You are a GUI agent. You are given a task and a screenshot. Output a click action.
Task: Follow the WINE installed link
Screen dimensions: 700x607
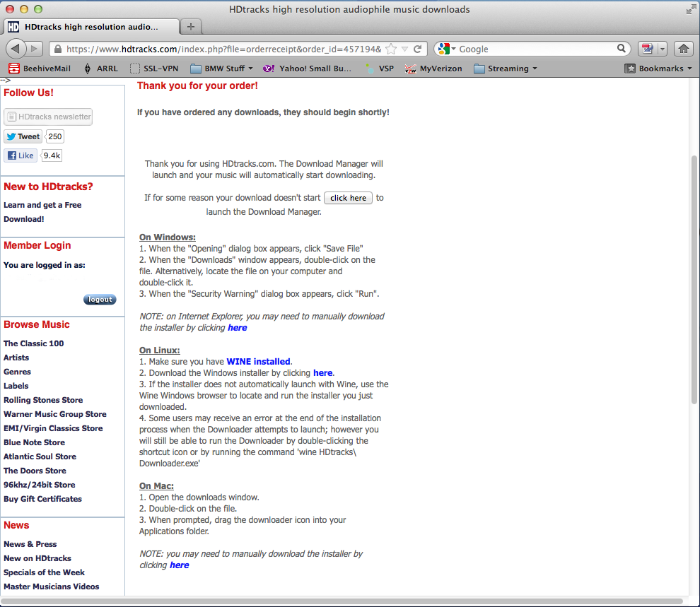point(258,362)
